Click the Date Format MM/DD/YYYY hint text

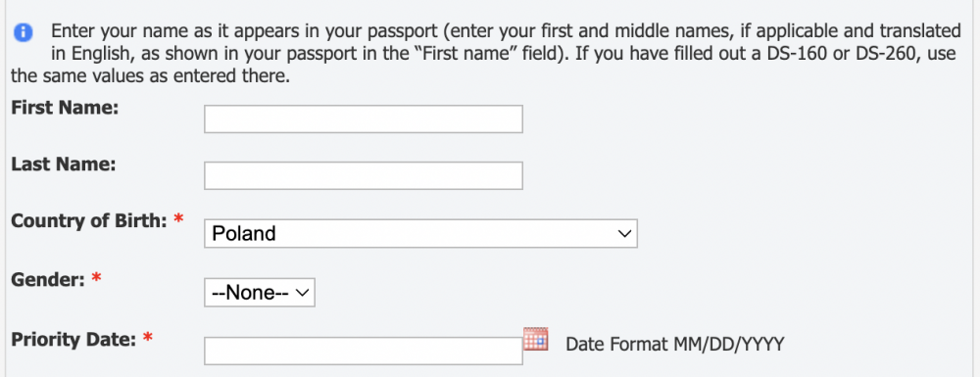tap(674, 344)
